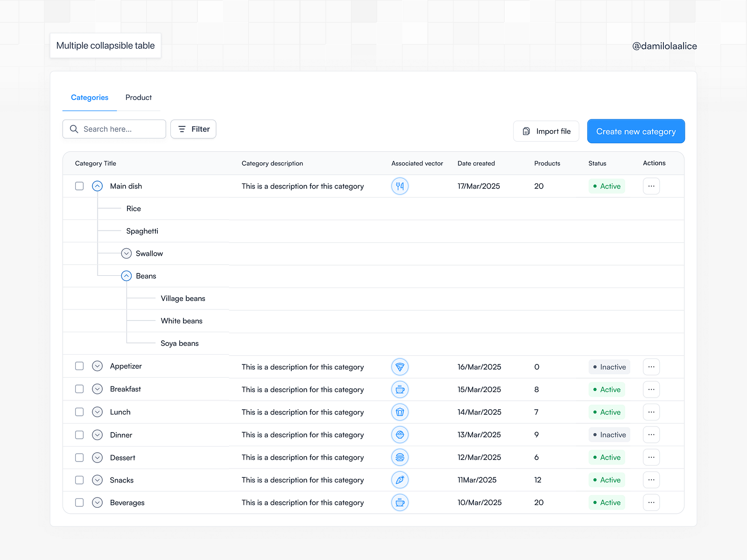
Task: Switch to the Product tab
Action: (x=138, y=98)
